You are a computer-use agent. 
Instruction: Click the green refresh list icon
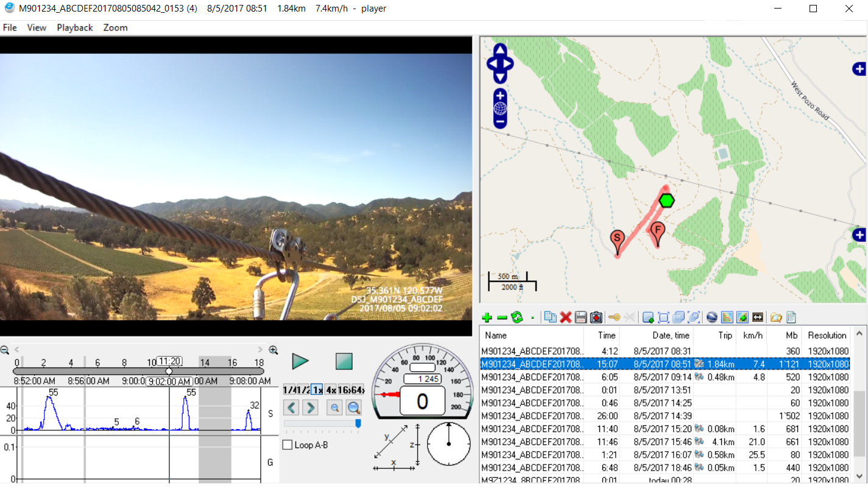[517, 318]
